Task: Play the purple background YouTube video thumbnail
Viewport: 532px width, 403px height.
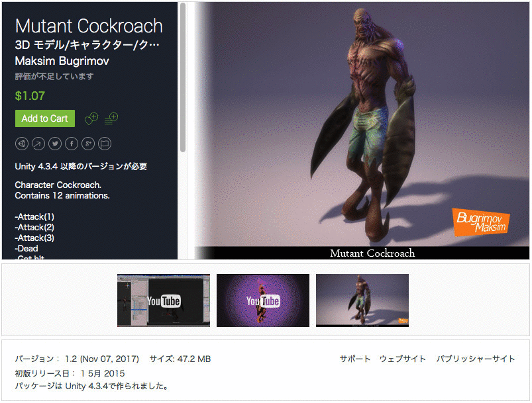Action: (263, 300)
